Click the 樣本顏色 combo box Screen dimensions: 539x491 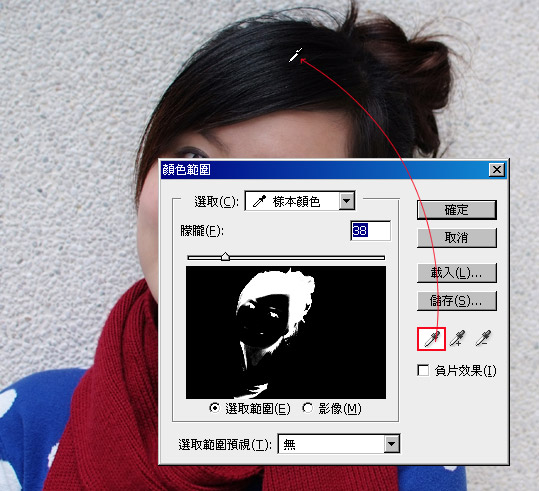pyautogui.click(x=300, y=201)
